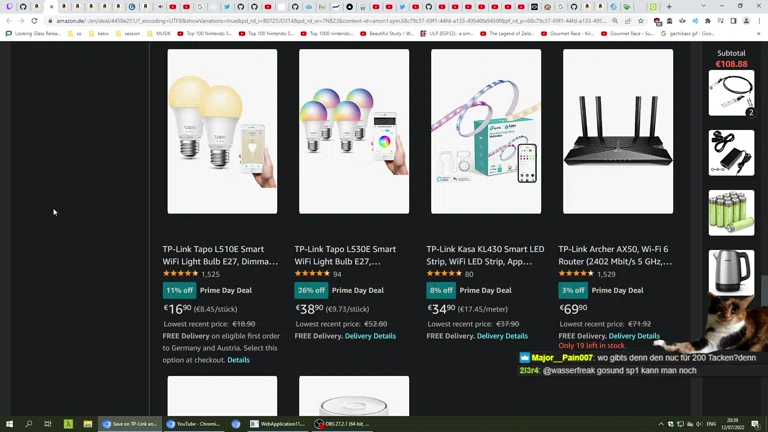Switch to YouTube Chromium taskbar window
768x432 pixels.
(x=194, y=424)
